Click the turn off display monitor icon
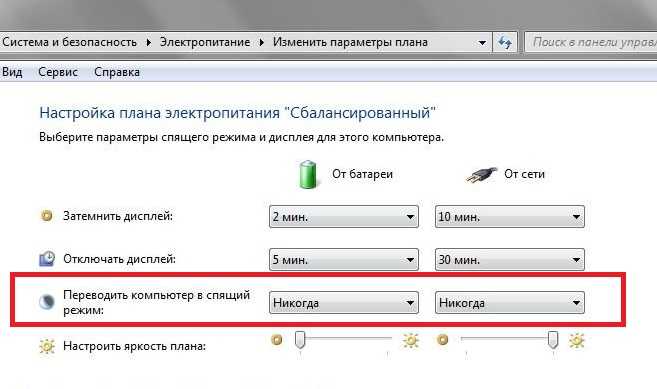This screenshot has height=389, width=657. (47, 259)
